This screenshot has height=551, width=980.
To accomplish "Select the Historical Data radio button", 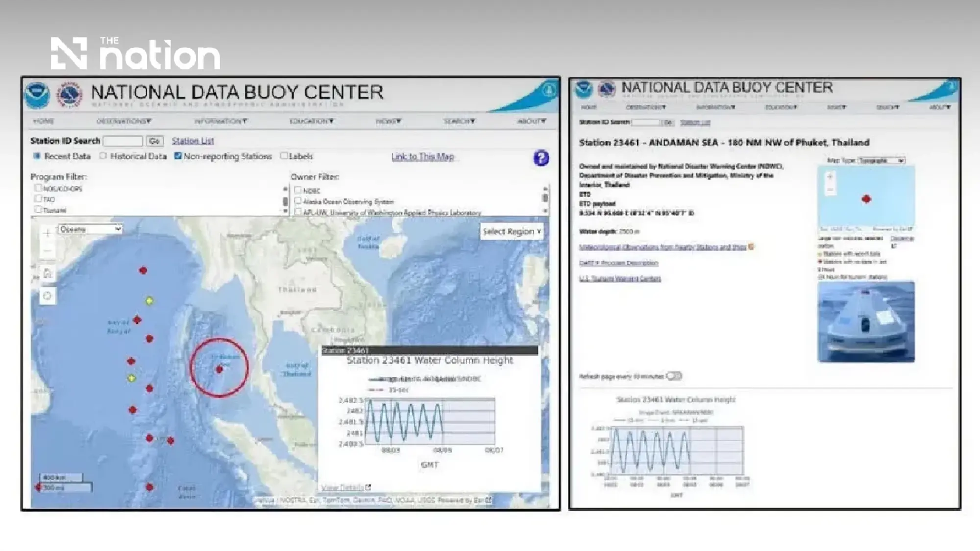I will point(103,156).
